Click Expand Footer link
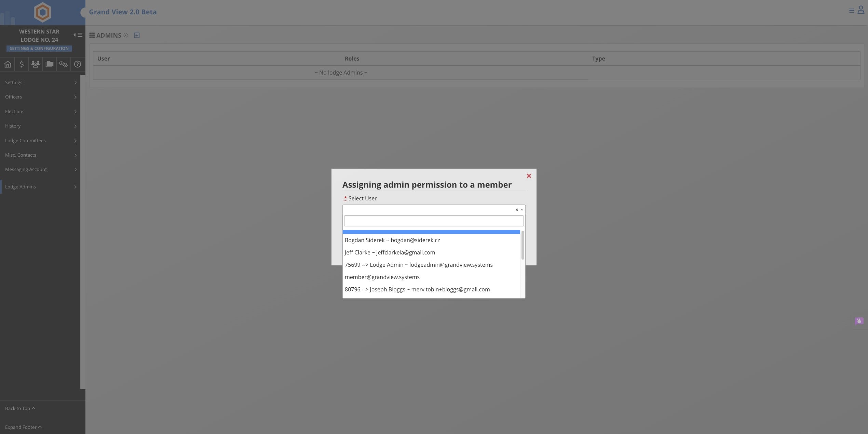This screenshot has width=868, height=434. point(23,427)
